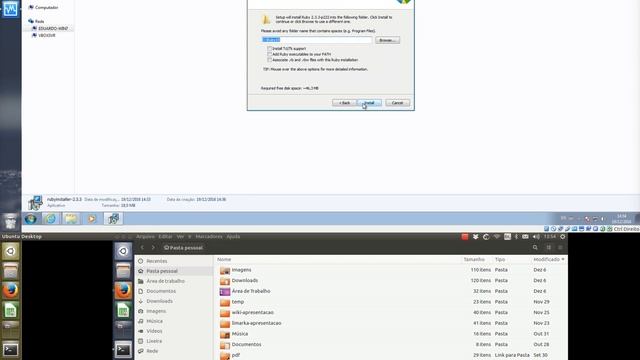Open Bluetooth indicator in Ubuntu panel
The image size is (640, 360).
tap(516, 237)
